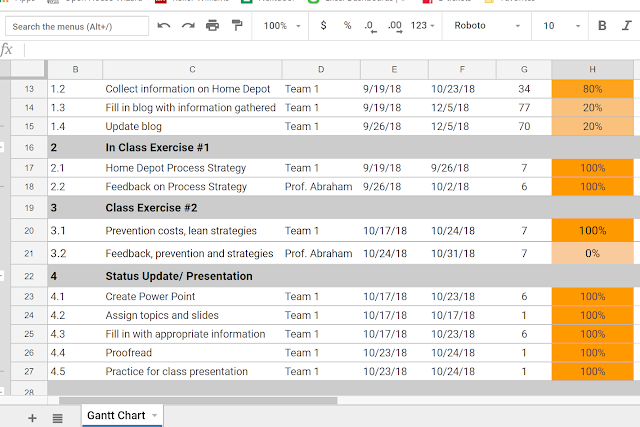Select column F header
This screenshot has width=640, height=427.
[x=462, y=70]
